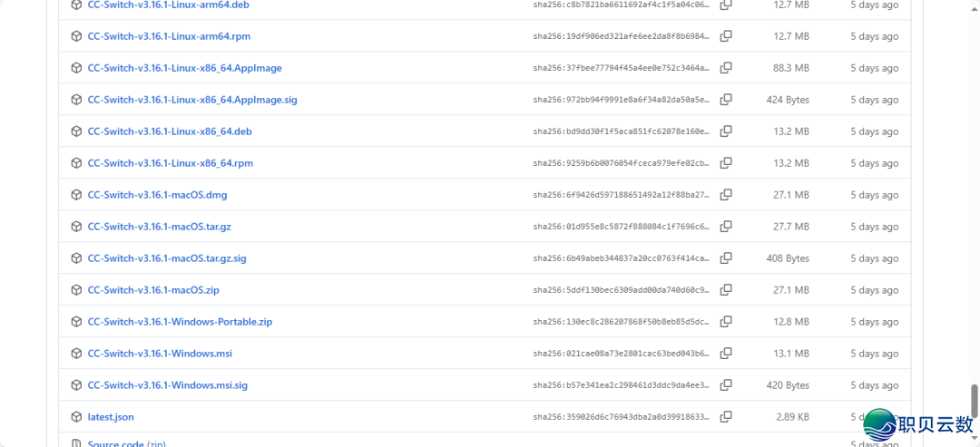Click package icon beside Windows.msi.sig
Viewport: 980px width, 447px height.
pos(76,385)
